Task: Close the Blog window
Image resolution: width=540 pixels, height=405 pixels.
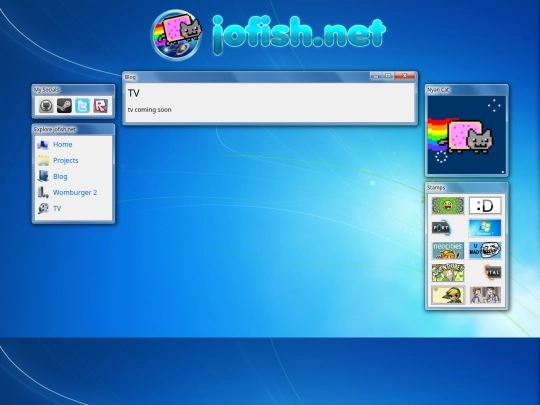Action: click(404, 76)
